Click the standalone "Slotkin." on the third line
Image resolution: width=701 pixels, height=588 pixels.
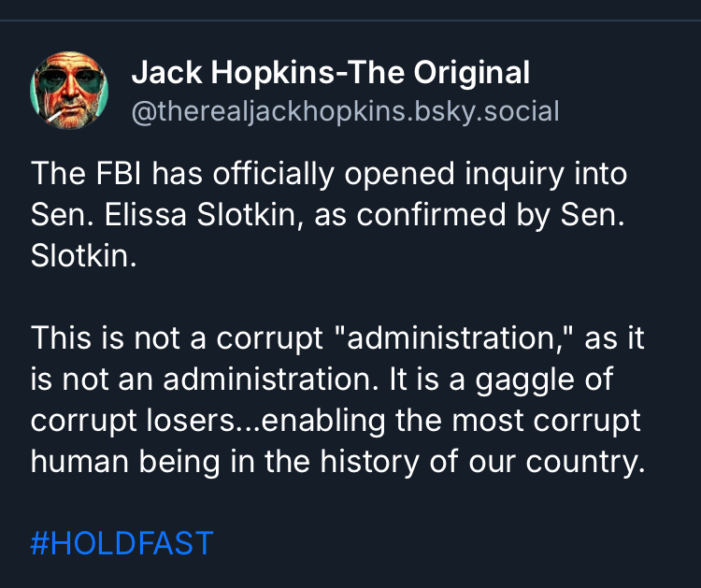pyautogui.click(x=83, y=256)
